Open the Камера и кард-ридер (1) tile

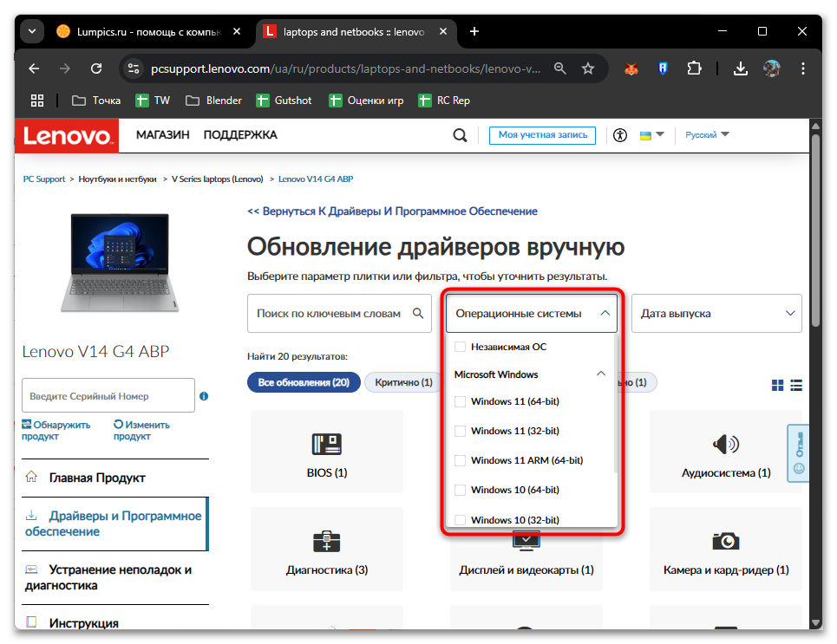pyautogui.click(x=725, y=549)
